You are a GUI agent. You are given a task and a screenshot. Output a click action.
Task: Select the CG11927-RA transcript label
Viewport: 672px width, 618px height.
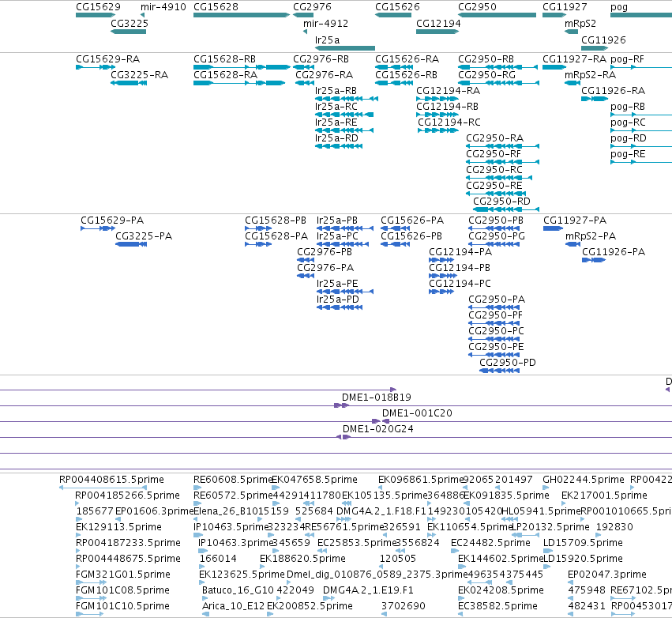click(575, 58)
